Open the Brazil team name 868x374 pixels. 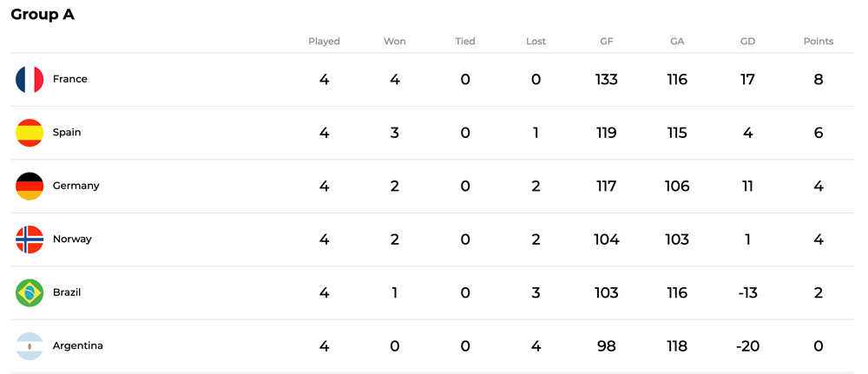[x=67, y=292]
